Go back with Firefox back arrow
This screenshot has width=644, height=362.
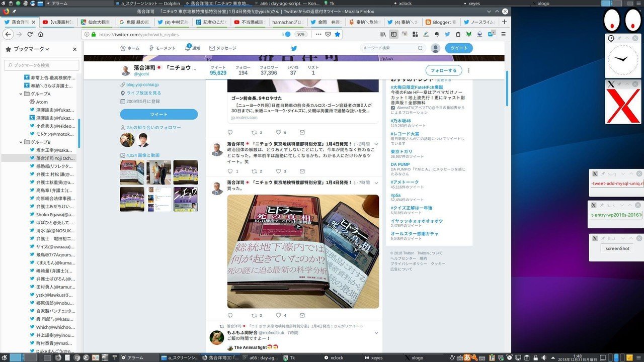[x=8, y=34]
